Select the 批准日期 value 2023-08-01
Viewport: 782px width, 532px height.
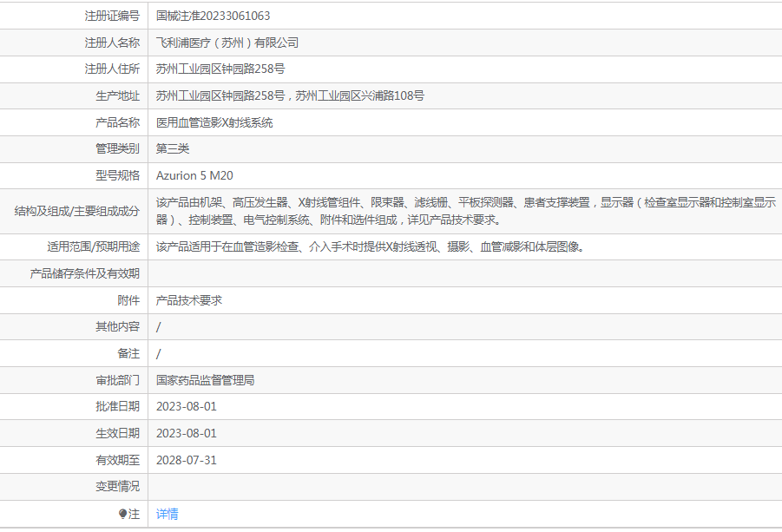[x=187, y=407]
